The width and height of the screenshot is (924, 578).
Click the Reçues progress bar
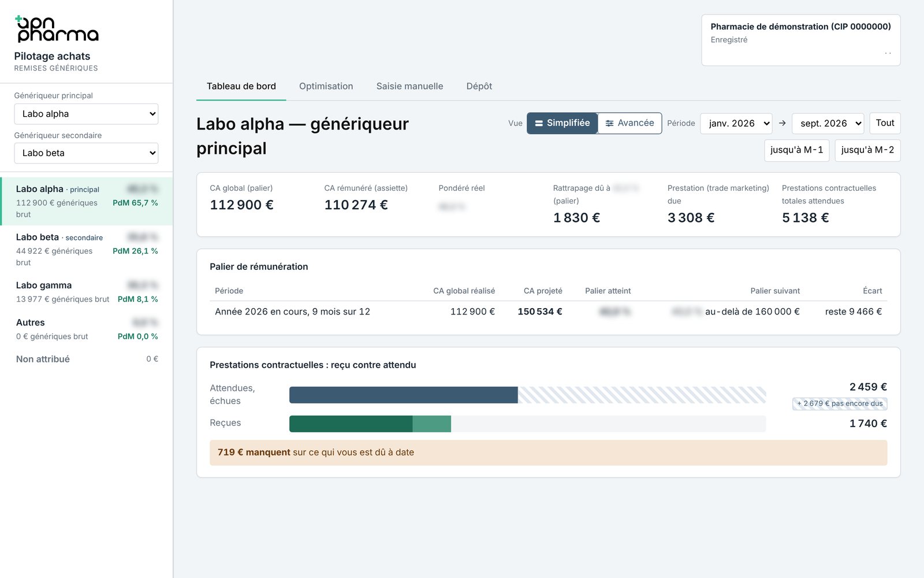[527, 424]
